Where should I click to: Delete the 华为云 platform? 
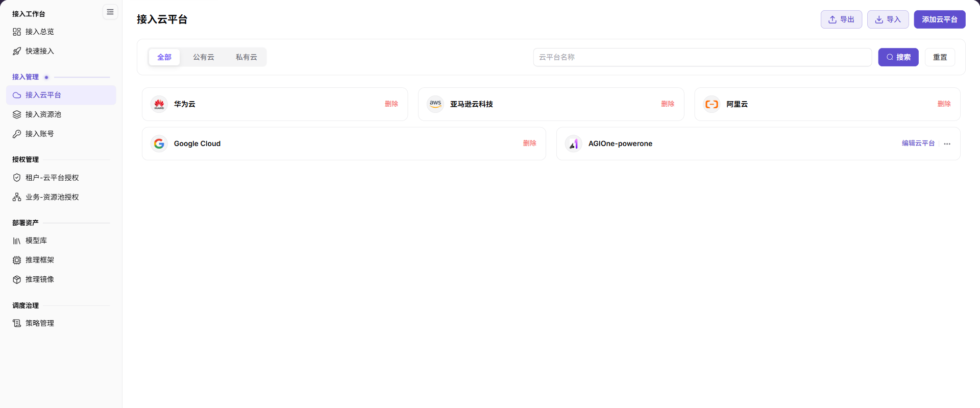391,104
